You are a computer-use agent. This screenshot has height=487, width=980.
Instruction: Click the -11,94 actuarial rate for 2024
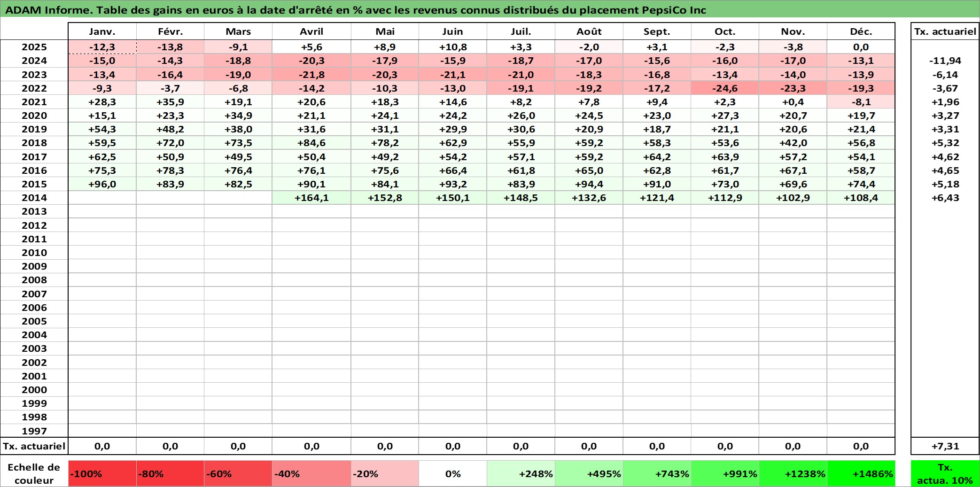click(945, 61)
